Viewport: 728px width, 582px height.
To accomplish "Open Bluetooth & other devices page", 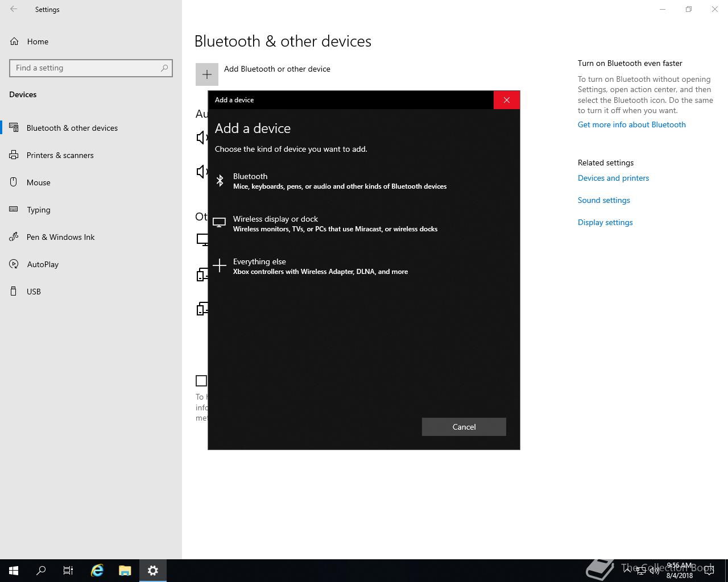I will (x=91, y=128).
